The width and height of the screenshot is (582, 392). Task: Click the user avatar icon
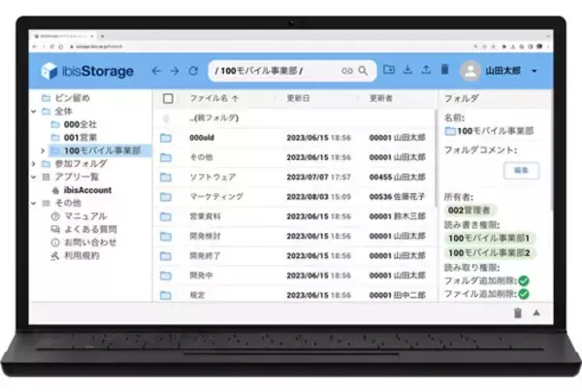pos(470,71)
